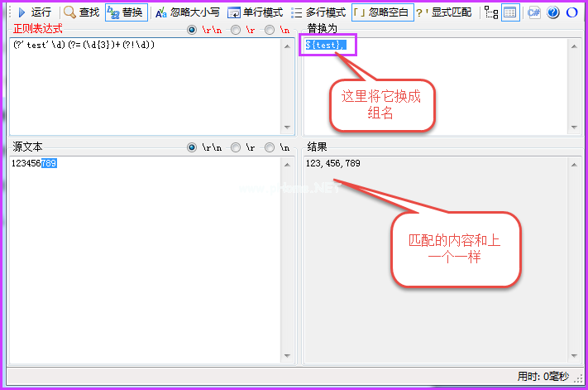Image resolution: width=588 pixels, height=390 pixels.
Task: Click the result output text area
Action: click(x=434, y=257)
